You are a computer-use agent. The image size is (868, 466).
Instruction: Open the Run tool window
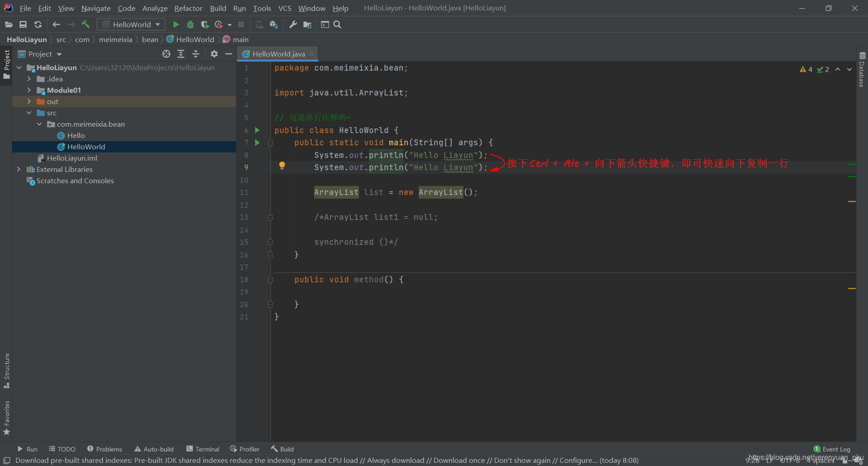(27, 449)
